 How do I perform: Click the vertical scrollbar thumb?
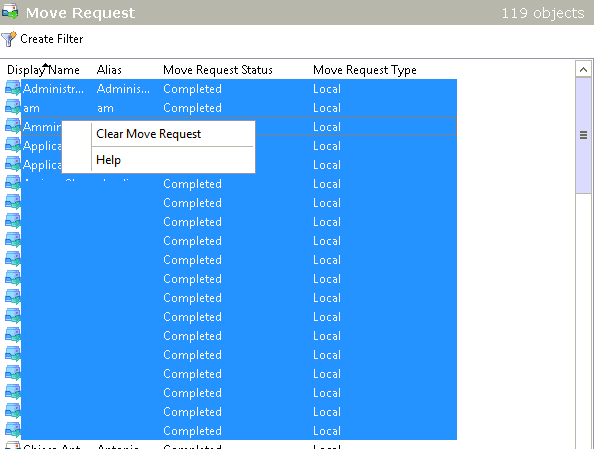point(584,135)
